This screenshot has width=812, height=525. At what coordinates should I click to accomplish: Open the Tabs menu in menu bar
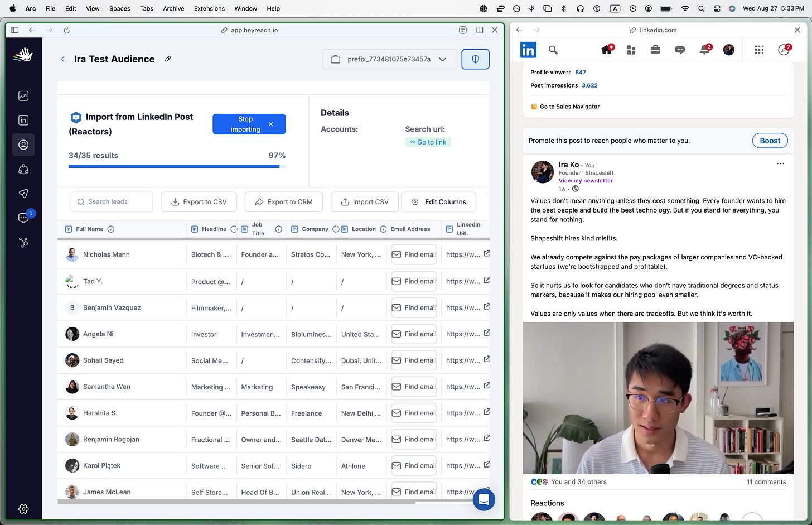coord(147,8)
